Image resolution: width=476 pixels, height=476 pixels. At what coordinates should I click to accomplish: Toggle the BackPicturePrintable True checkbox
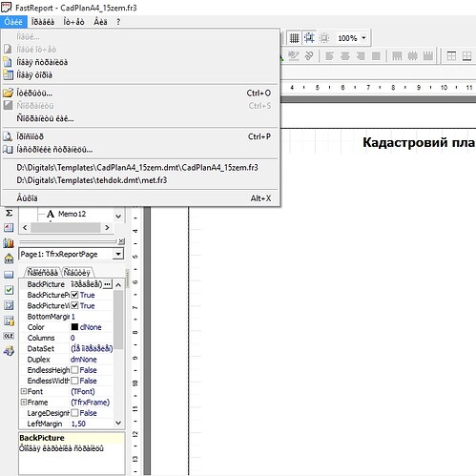click(x=74, y=295)
